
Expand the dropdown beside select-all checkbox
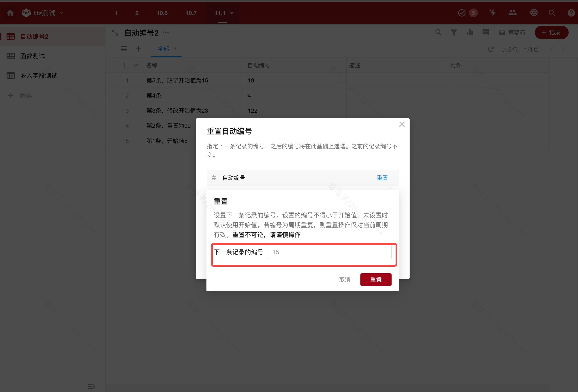(136, 66)
